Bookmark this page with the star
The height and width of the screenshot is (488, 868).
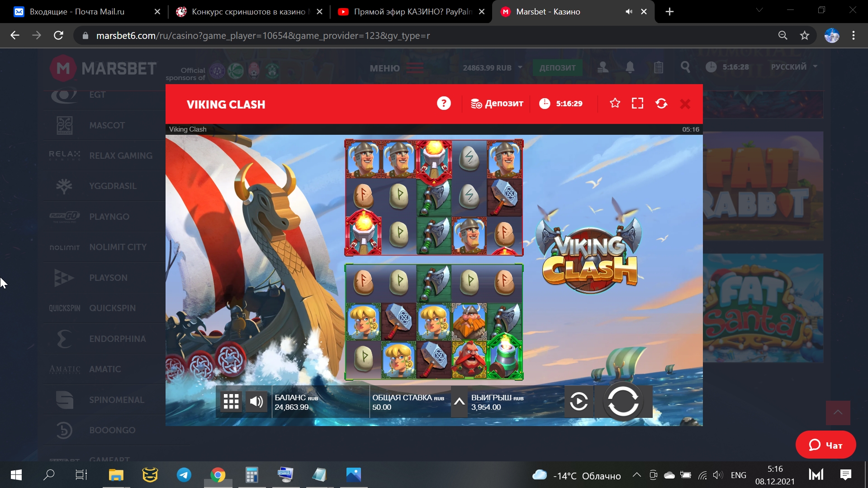pyautogui.click(x=804, y=35)
